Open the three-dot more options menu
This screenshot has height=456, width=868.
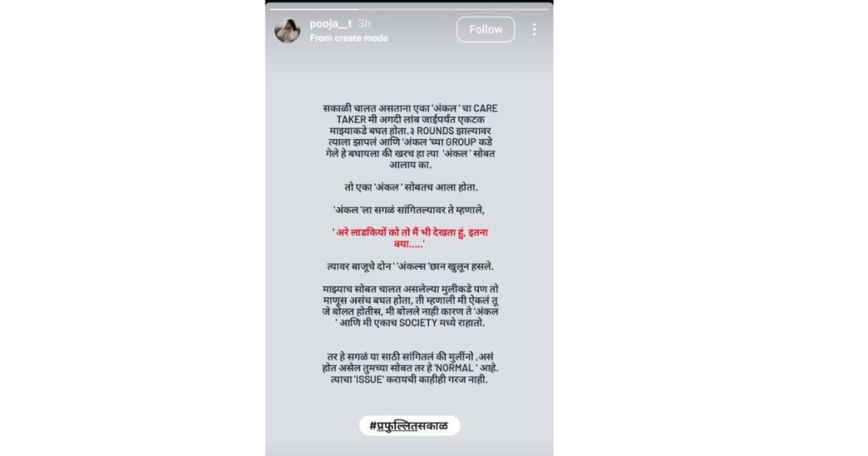pos(534,30)
